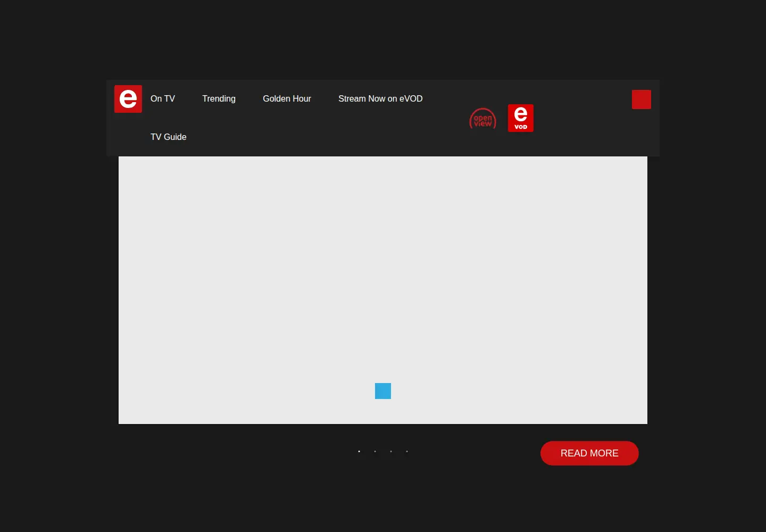Open the eVOD logo link

tap(521, 118)
